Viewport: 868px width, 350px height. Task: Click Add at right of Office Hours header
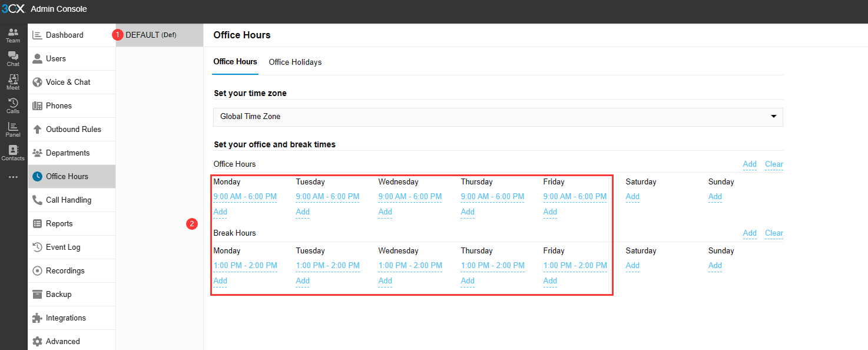pyautogui.click(x=750, y=164)
